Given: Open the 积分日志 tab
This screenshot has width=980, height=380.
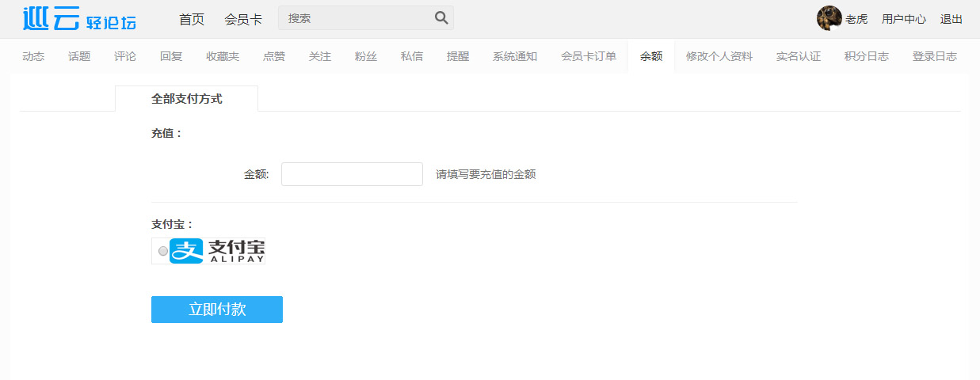Looking at the screenshot, I should point(867,56).
